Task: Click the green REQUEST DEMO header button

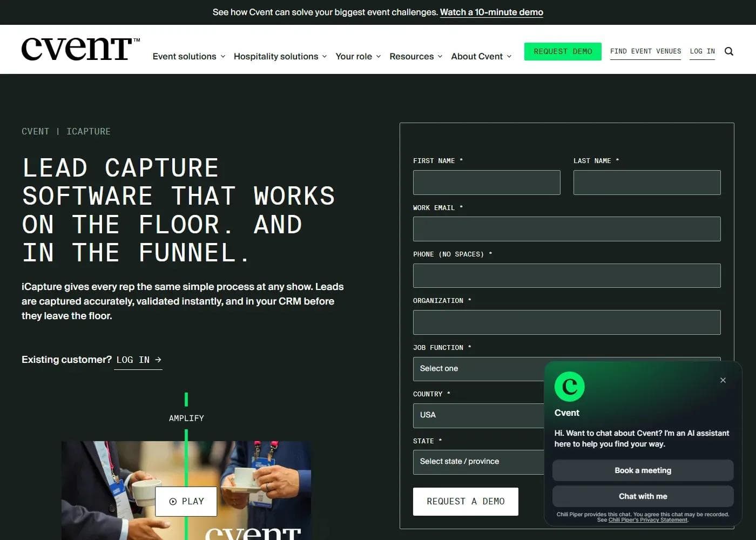Action: coord(563,51)
